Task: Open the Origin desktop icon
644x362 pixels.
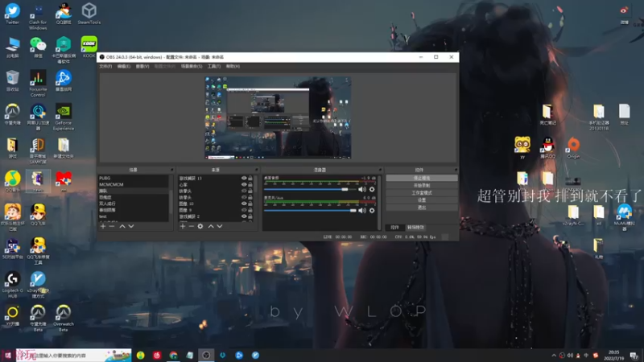Action: coord(573,148)
